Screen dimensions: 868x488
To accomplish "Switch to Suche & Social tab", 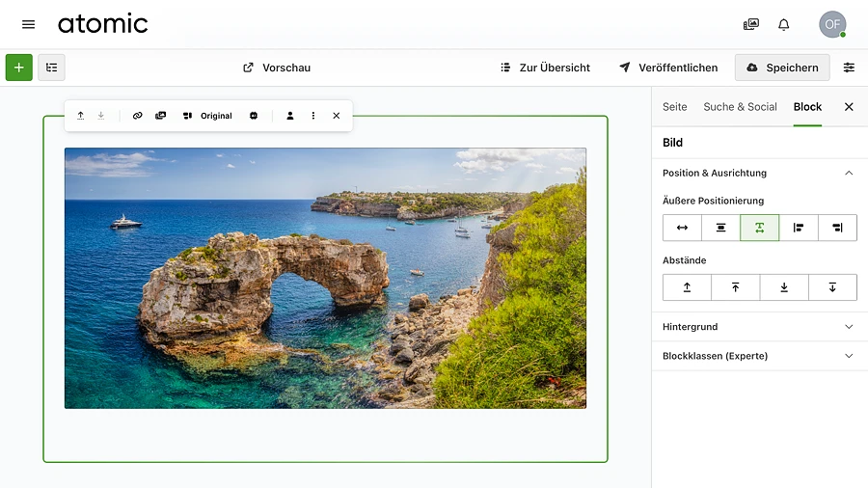I will 740,107.
